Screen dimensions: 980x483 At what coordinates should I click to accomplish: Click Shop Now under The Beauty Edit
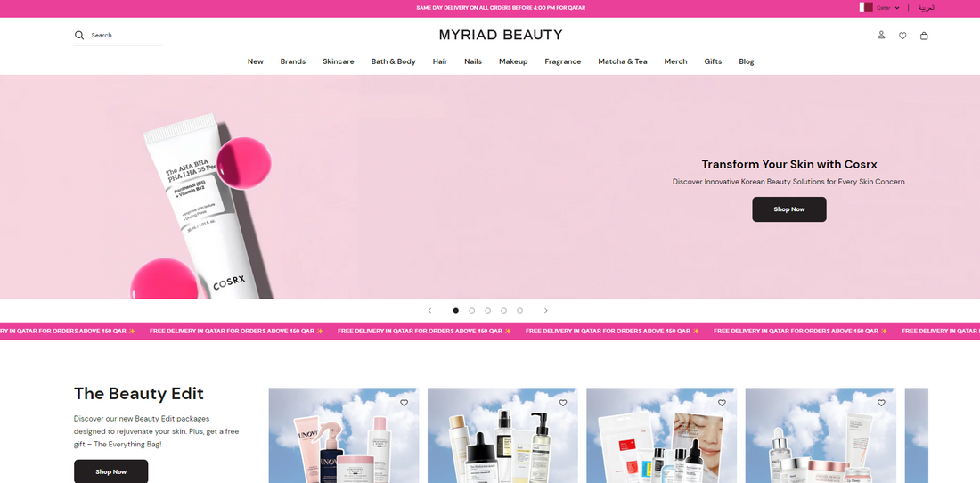tap(110, 471)
